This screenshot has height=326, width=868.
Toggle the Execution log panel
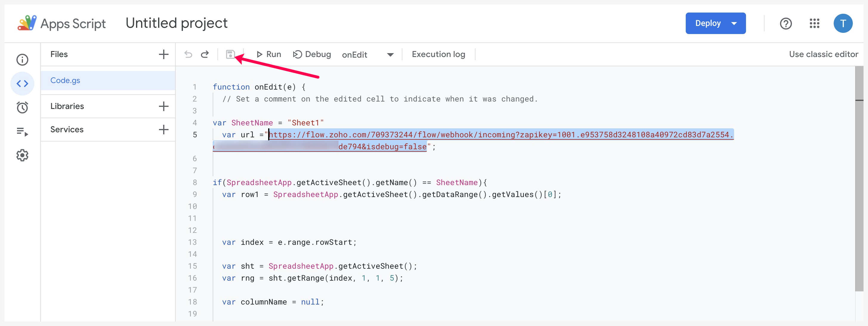pyautogui.click(x=438, y=54)
